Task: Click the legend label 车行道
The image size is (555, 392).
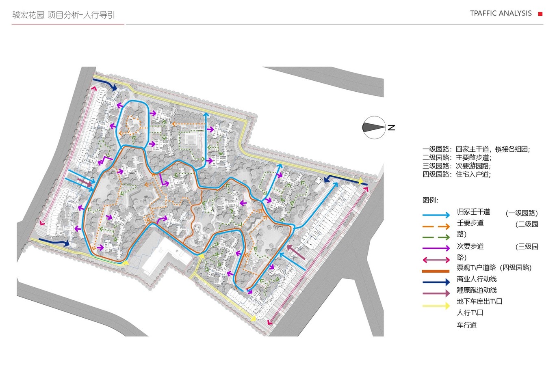Action: [467, 325]
